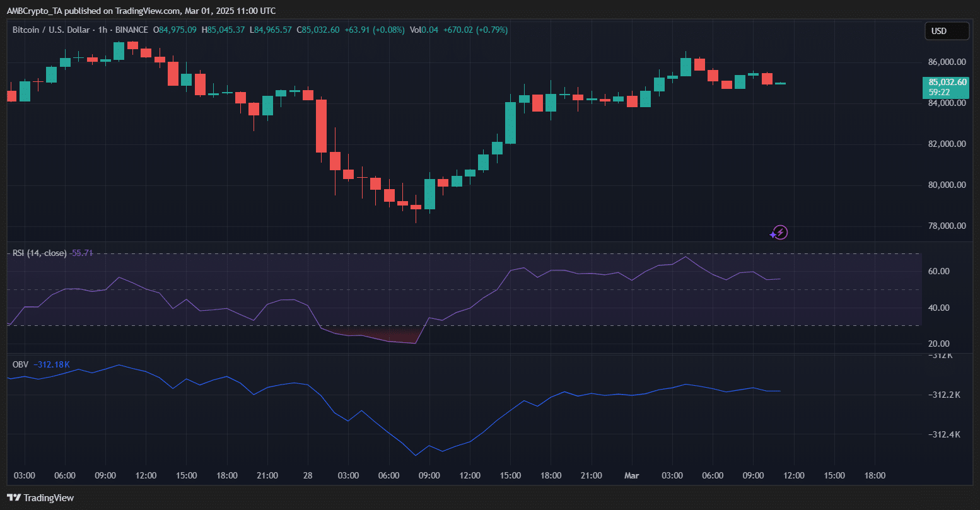Click the Mar date marker on time axis
The width and height of the screenshot is (980, 510).
click(x=631, y=475)
